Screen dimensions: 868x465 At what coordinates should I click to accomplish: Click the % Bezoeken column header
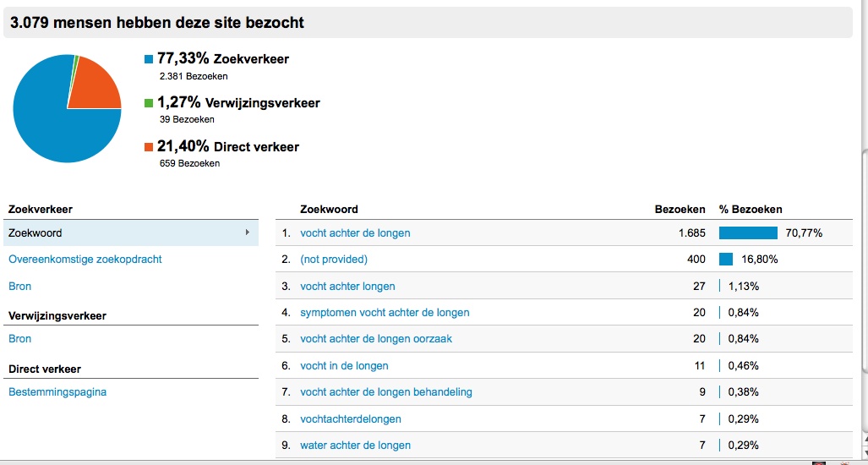751,210
